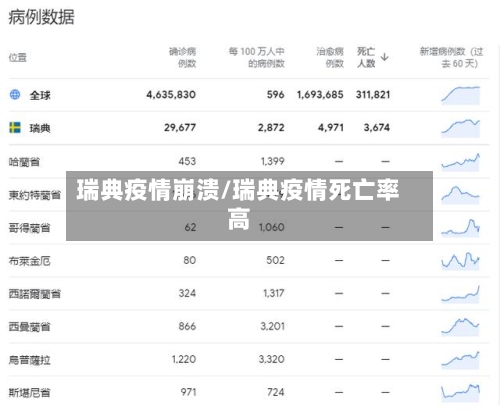This screenshot has width=500, height=413.
Task: Click Sweden confirmed cases 29,677
Action: 180,128
